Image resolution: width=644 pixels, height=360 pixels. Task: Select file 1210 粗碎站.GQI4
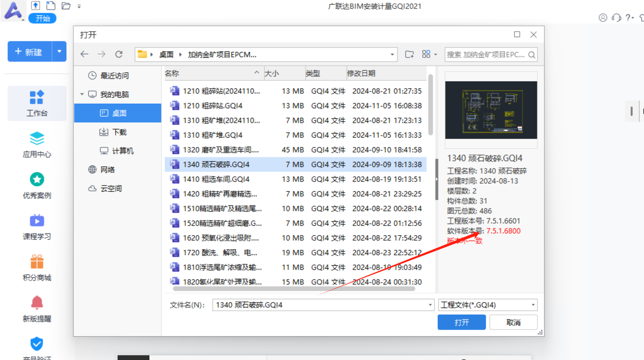point(296,106)
